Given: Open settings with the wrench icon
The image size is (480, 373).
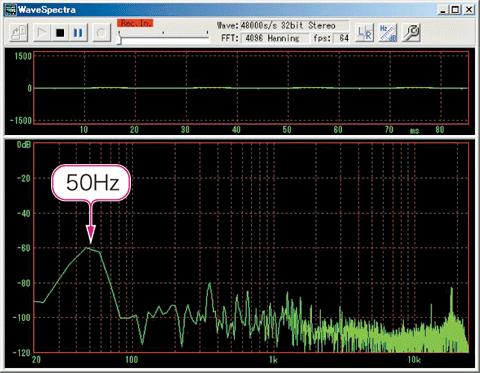Looking at the screenshot, I should pos(411,33).
